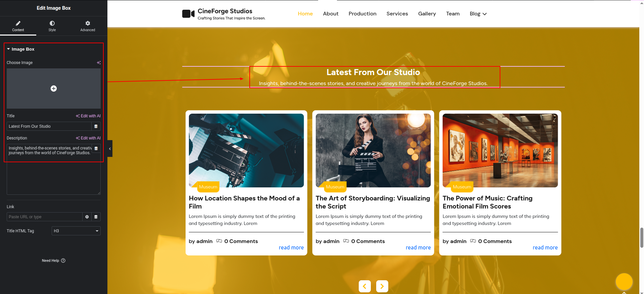This screenshot has height=294, width=644.
Task: Click the plus icon to choose image
Action: [x=54, y=89]
